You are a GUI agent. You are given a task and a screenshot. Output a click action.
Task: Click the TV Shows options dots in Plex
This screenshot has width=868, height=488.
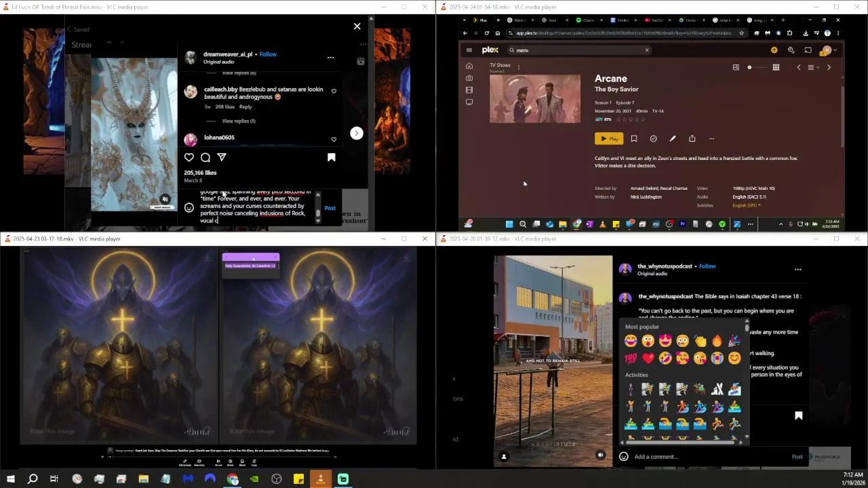click(518, 67)
